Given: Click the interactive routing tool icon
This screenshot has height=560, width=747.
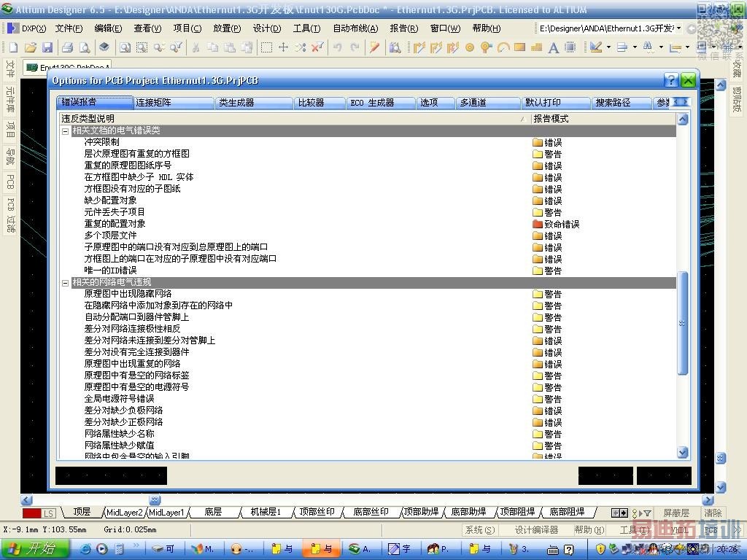Looking at the screenshot, I should tap(419, 47).
